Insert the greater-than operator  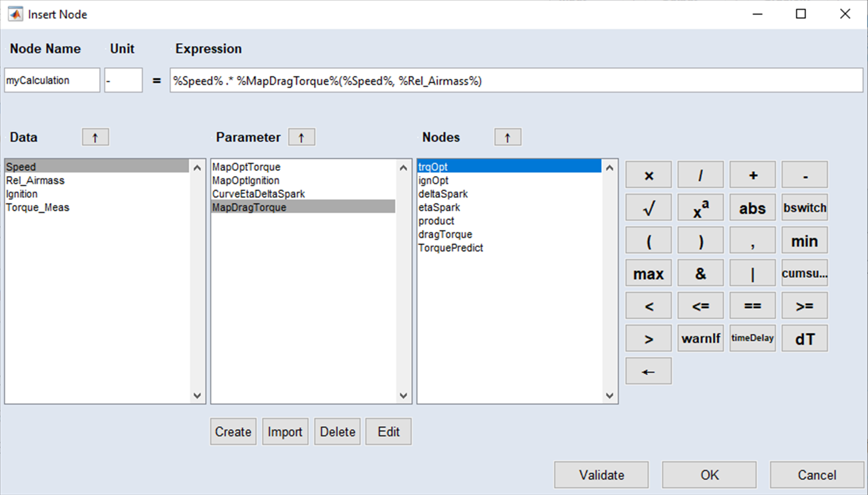pyautogui.click(x=648, y=339)
